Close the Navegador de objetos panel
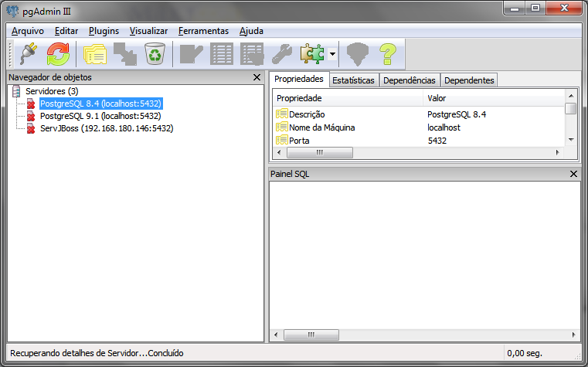 click(x=257, y=77)
